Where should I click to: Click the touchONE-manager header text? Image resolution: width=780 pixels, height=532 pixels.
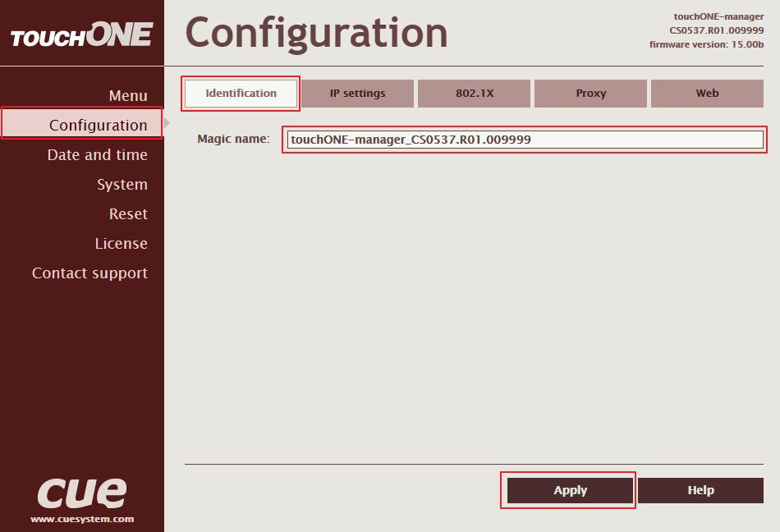coord(718,16)
